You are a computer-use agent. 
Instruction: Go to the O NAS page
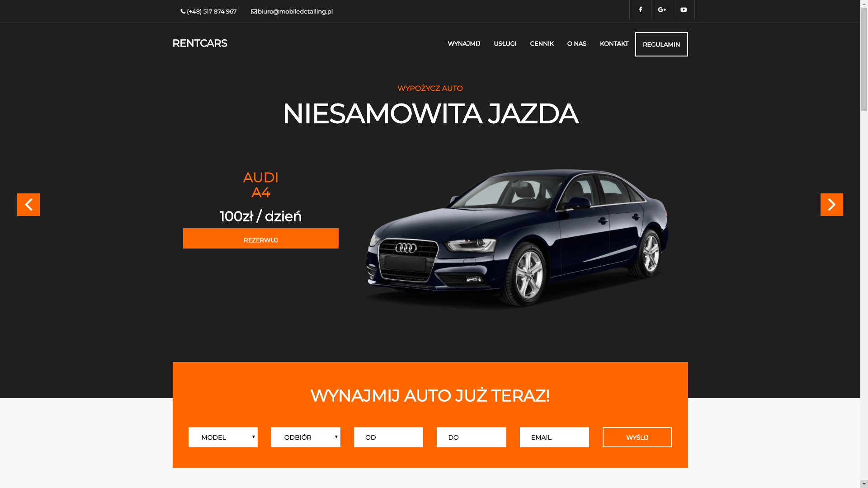pyautogui.click(x=577, y=44)
